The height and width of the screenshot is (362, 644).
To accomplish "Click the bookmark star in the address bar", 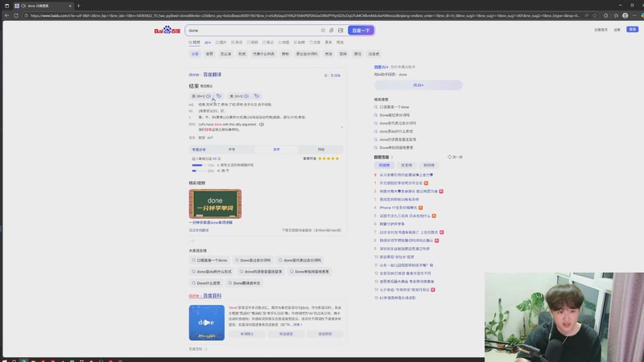I will point(595,15).
